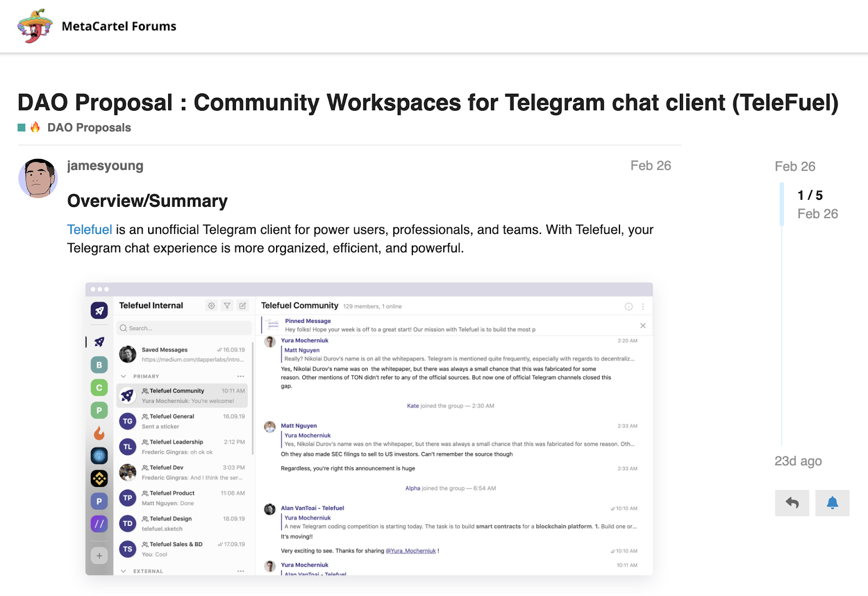Dismiss the pinned message with X

[x=643, y=326]
